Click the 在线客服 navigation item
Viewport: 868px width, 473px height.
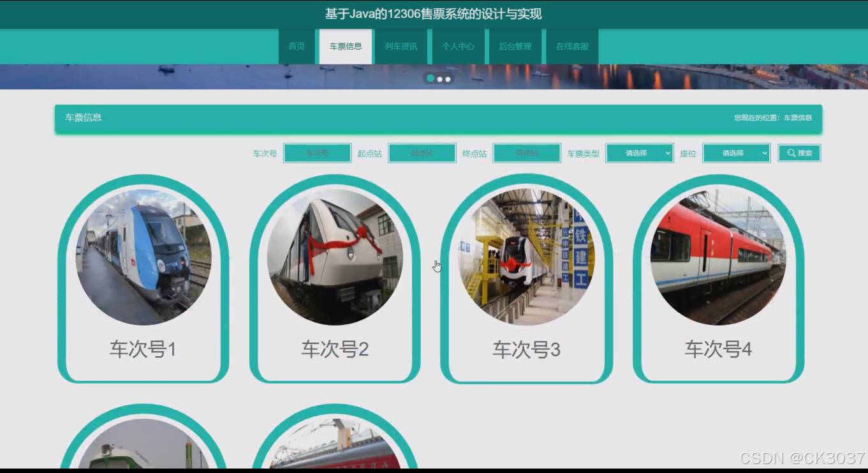571,46
